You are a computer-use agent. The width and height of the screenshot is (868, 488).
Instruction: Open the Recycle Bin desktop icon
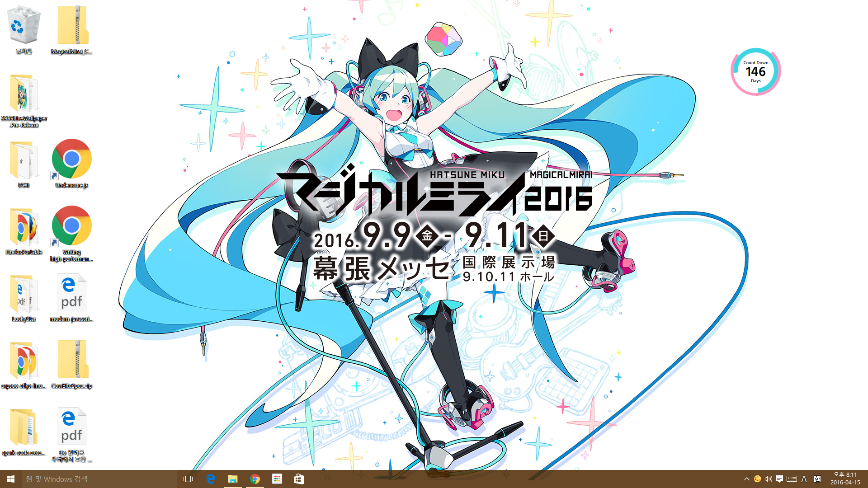tap(24, 26)
